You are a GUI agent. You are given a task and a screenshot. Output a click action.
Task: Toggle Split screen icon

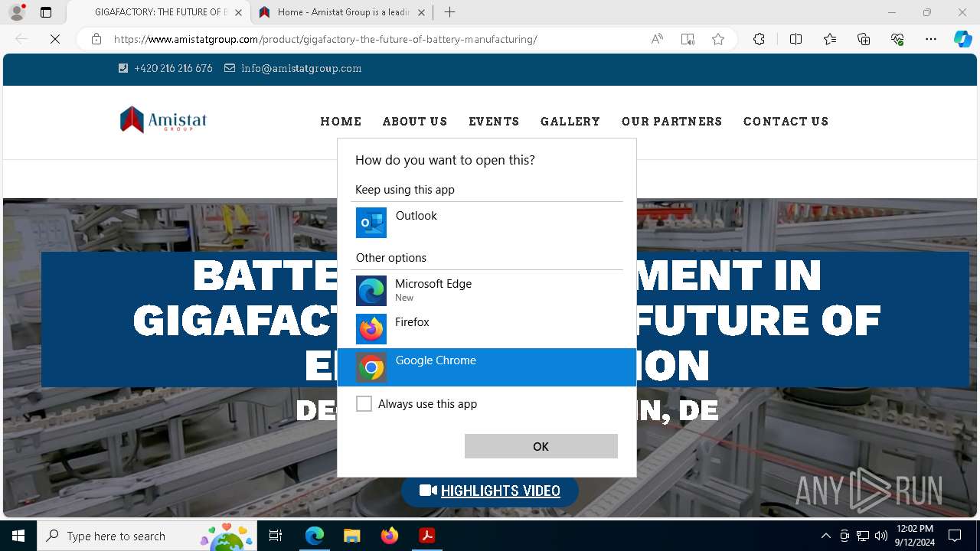click(x=795, y=39)
